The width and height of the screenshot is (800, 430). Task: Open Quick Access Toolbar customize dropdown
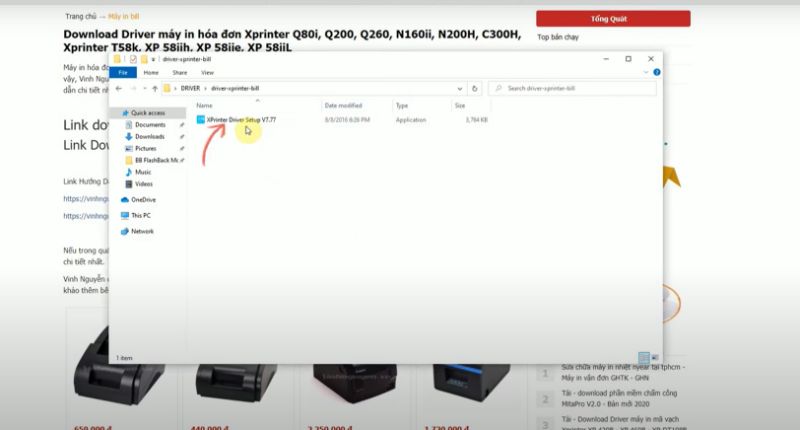click(153, 59)
